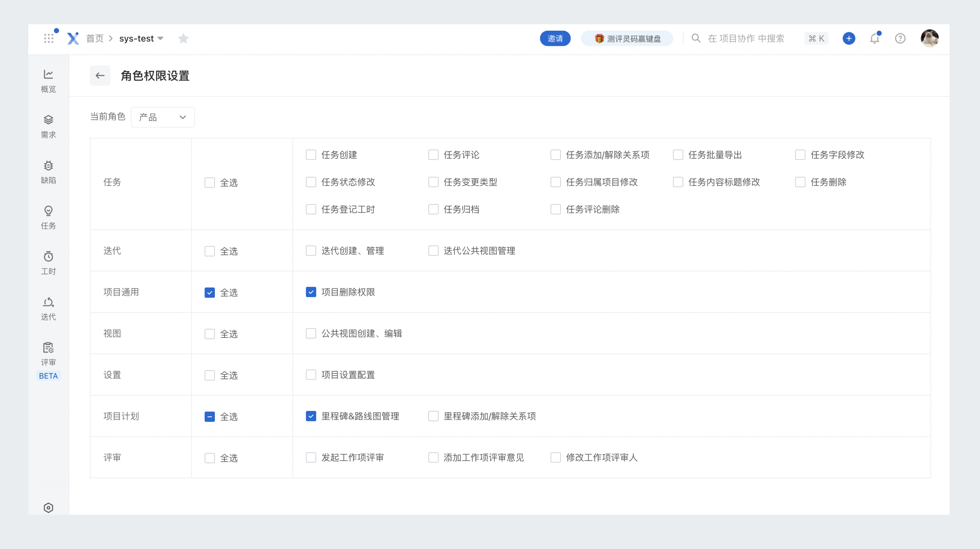The width and height of the screenshot is (980, 549).
Task: Click the 项目通用 category label
Action: (121, 292)
